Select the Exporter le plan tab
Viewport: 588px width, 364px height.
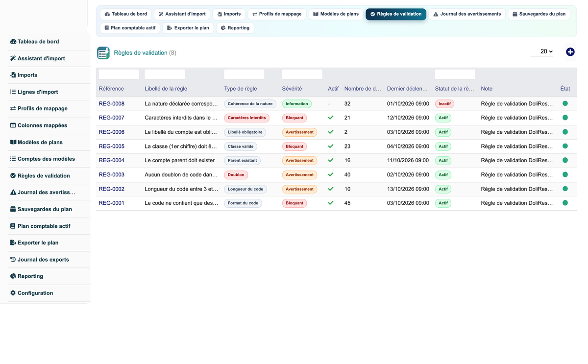tap(188, 28)
